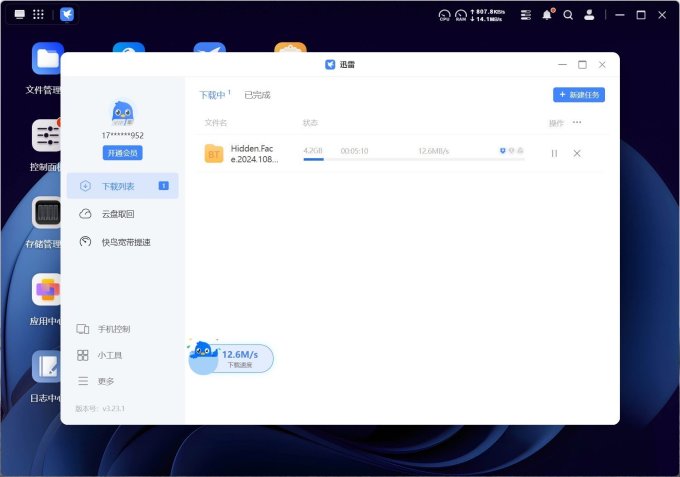Open the task manager list icon

tap(526, 15)
